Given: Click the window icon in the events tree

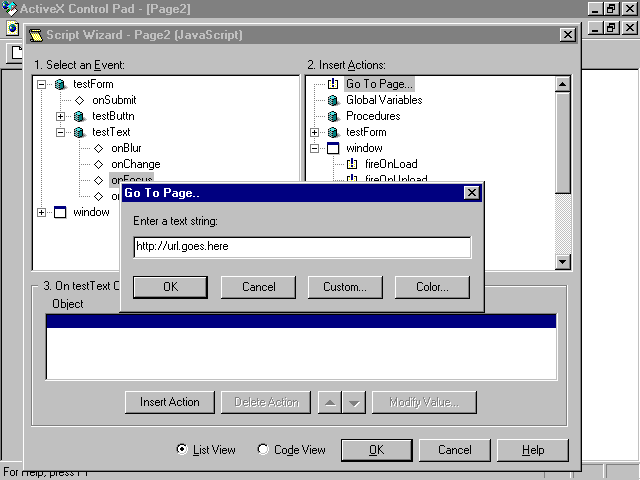Looking at the screenshot, I should click(59, 212).
